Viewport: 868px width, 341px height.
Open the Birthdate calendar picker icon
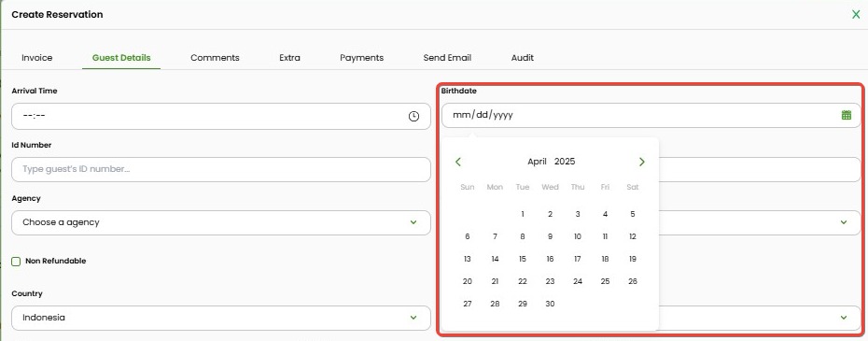pyautogui.click(x=846, y=115)
